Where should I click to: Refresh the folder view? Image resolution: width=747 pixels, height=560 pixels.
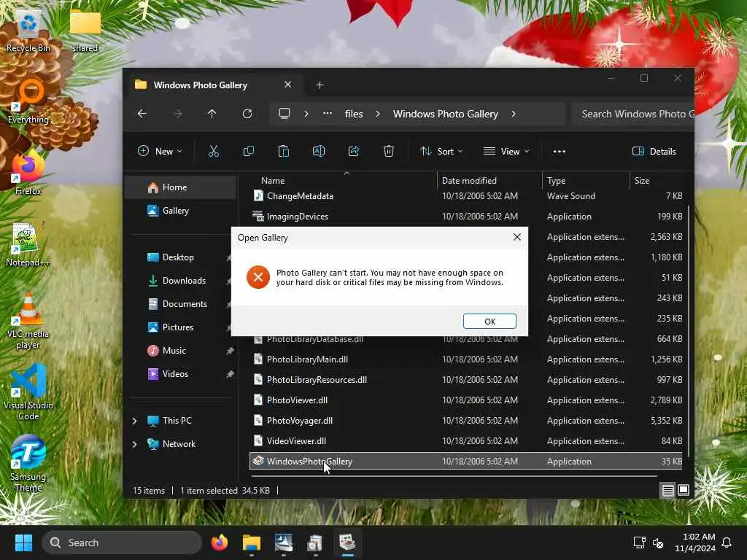[247, 114]
